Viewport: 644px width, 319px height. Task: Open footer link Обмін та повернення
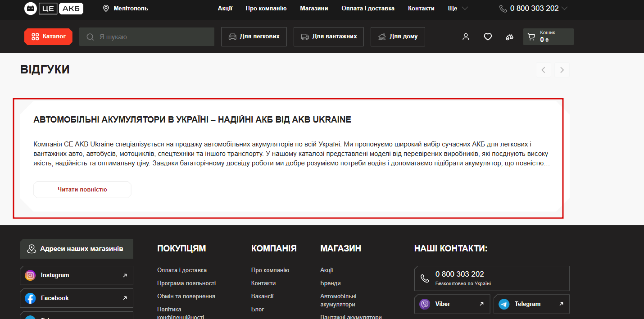pyautogui.click(x=186, y=296)
